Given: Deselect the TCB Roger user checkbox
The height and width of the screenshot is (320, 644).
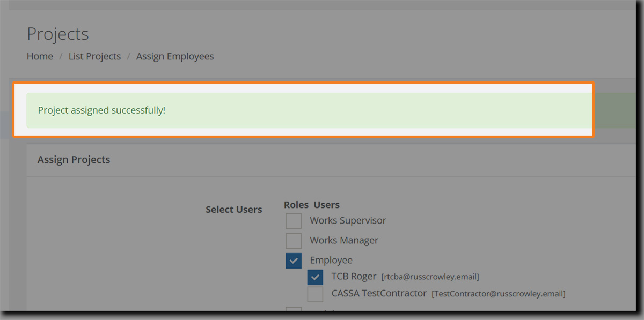Looking at the screenshot, I should coord(315,277).
